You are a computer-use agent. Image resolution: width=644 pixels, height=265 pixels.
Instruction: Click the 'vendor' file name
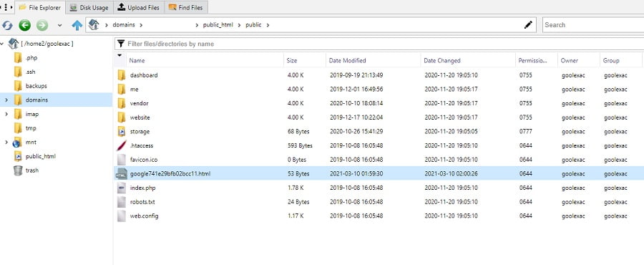(x=140, y=103)
